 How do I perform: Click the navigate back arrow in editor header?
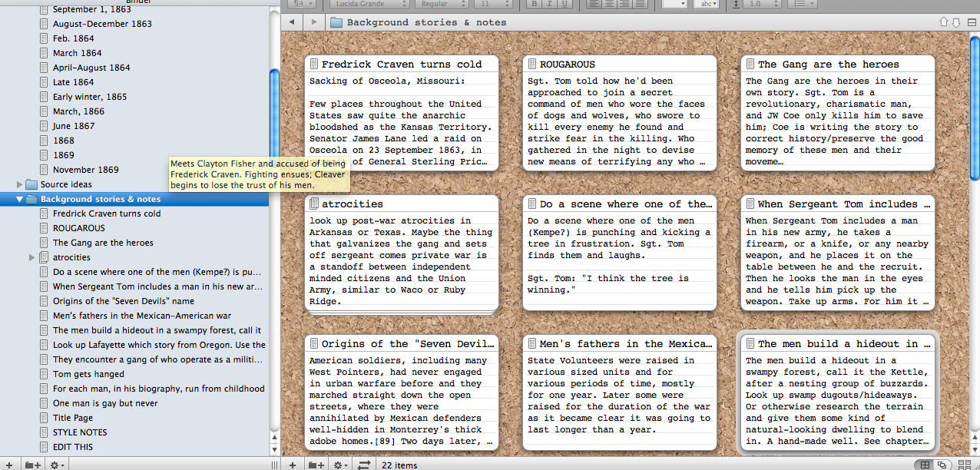pos(292,22)
